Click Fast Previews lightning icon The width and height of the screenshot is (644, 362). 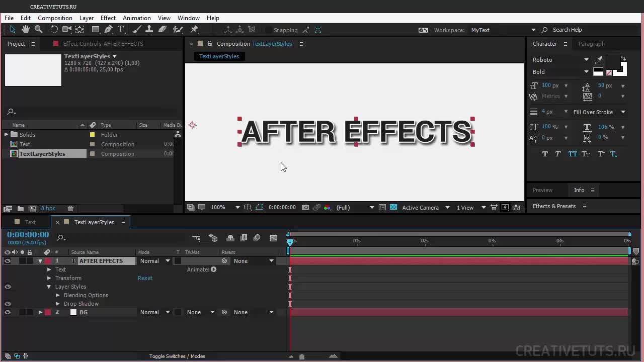click(x=505, y=207)
